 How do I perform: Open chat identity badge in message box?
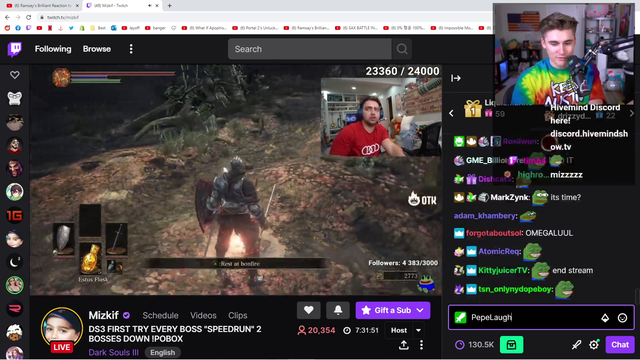[x=460, y=317]
